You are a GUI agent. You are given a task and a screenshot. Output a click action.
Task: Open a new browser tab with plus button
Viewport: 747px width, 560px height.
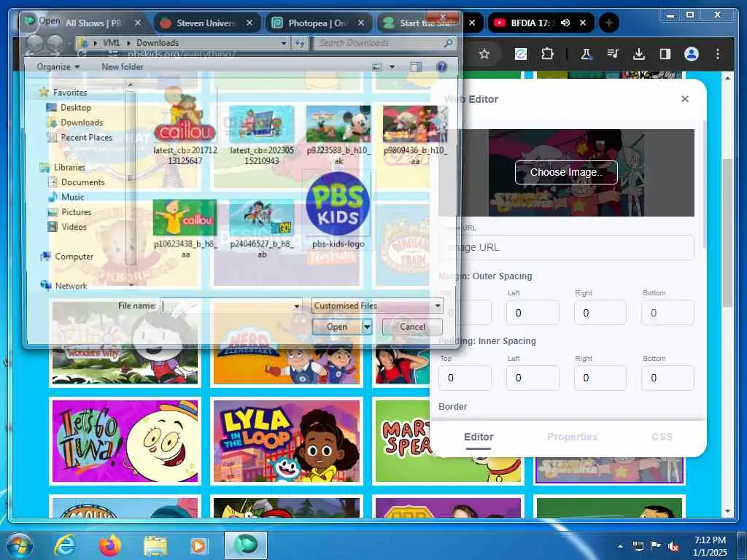[x=608, y=23]
